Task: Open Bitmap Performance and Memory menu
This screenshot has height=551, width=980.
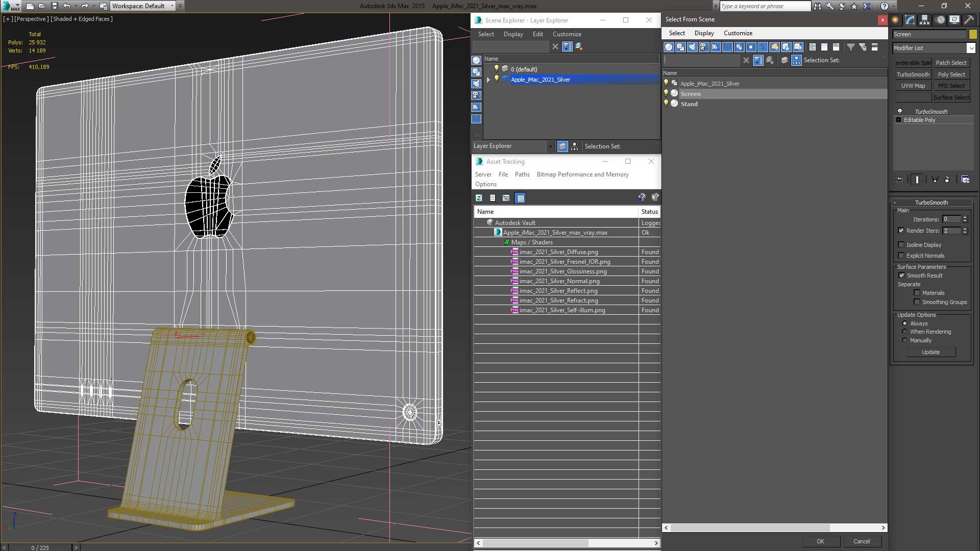Action: pyautogui.click(x=583, y=174)
